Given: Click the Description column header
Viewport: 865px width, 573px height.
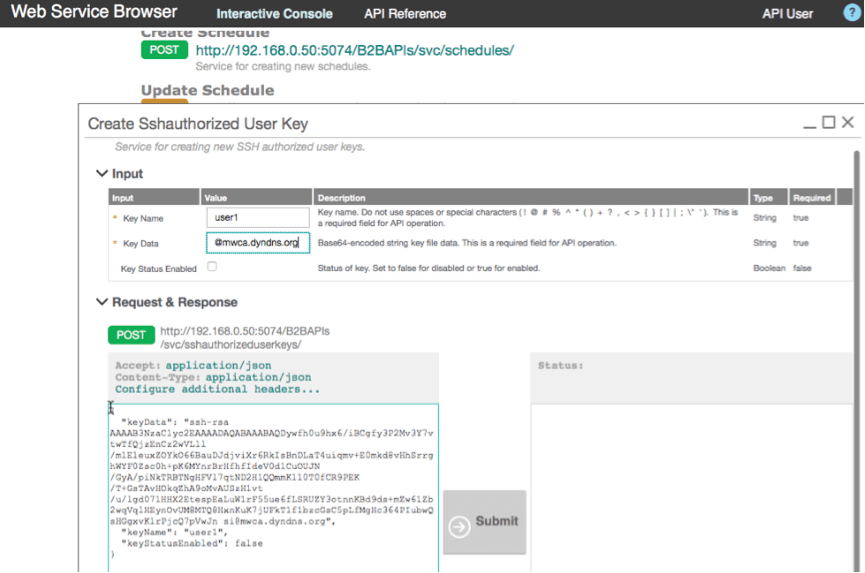Looking at the screenshot, I should point(531,197).
